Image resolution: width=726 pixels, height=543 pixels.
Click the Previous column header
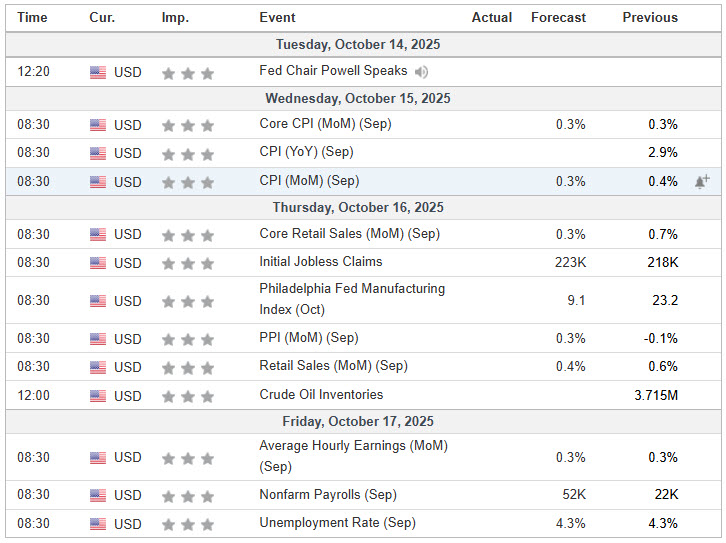pyautogui.click(x=650, y=17)
